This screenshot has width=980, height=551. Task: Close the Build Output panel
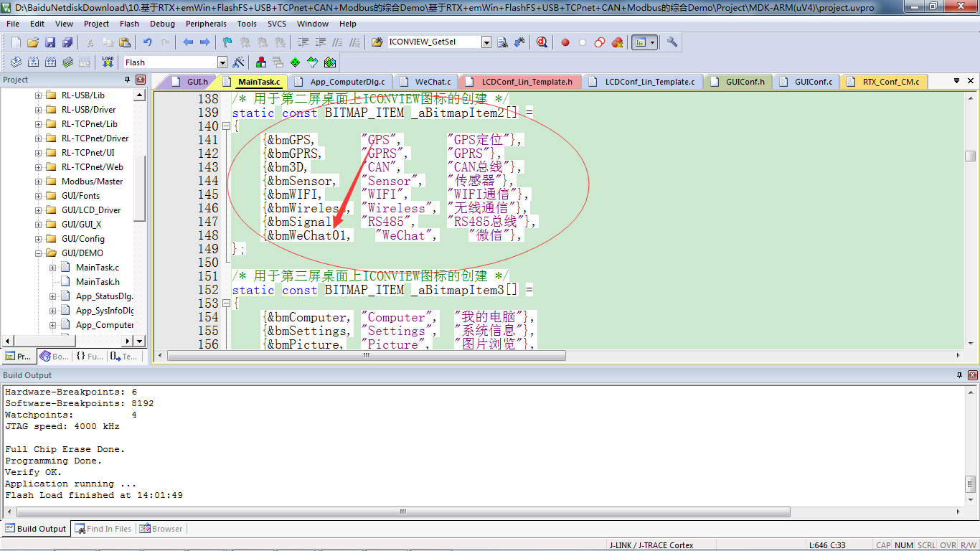point(971,375)
